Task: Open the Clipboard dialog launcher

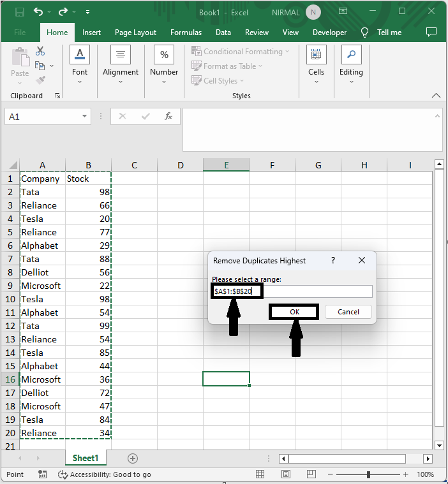Action: pyautogui.click(x=57, y=96)
